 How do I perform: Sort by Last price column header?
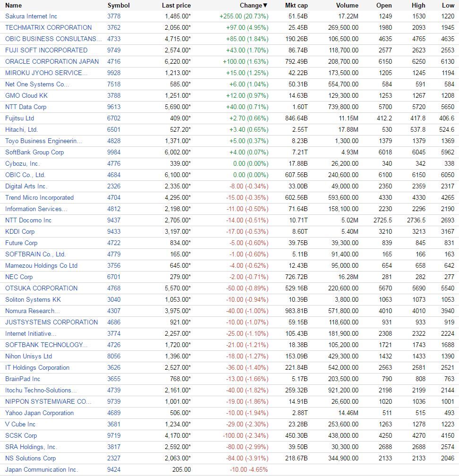coord(176,6)
